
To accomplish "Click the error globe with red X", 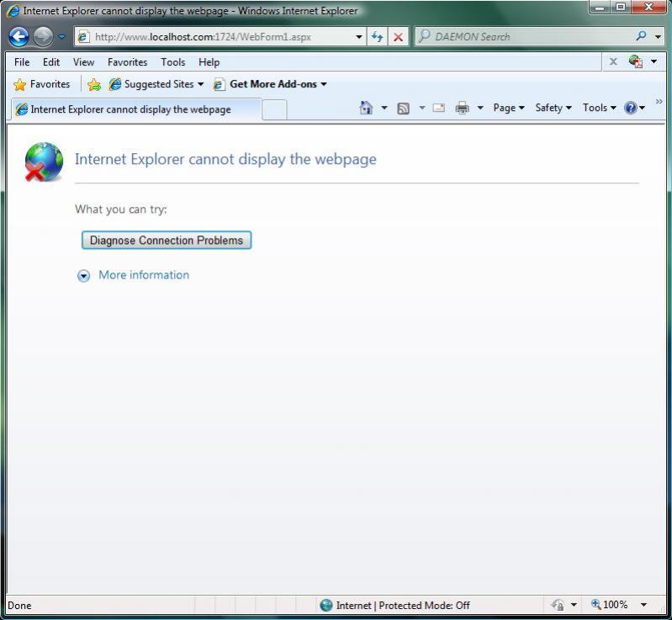I will click(44, 162).
